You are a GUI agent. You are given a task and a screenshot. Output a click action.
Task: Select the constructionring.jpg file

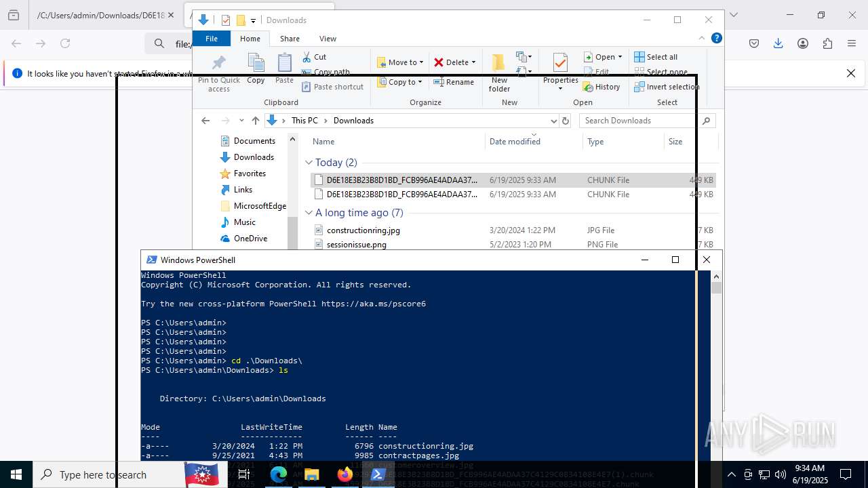(x=363, y=230)
